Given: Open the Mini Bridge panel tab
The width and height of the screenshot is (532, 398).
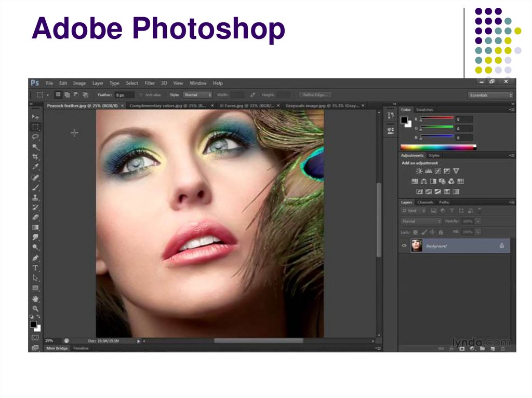Looking at the screenshot, I should [57, 348].
